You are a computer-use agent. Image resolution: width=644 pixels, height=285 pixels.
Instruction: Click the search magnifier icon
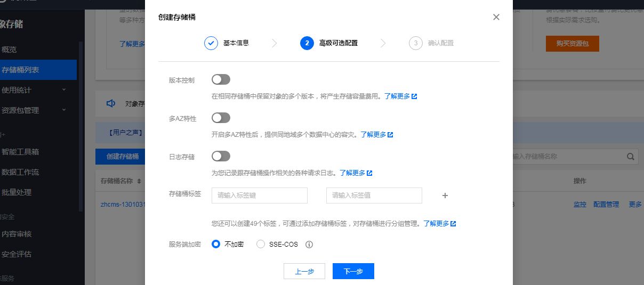click(630, 157)
